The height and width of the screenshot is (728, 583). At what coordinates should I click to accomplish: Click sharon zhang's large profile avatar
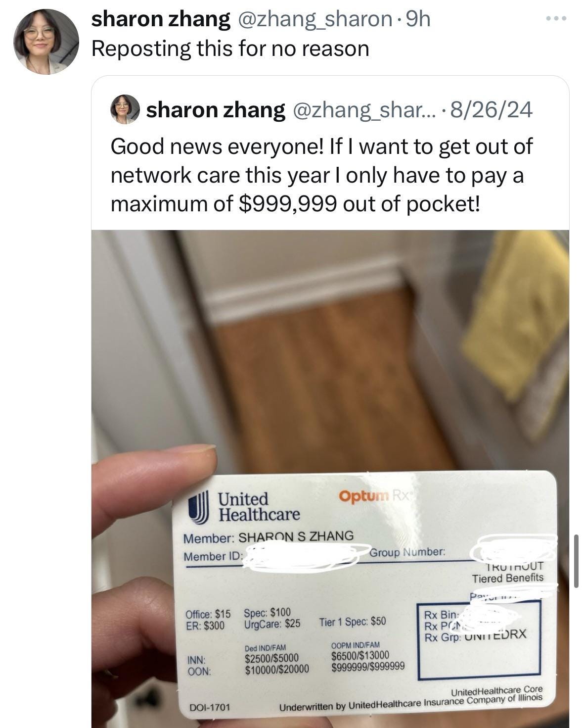click(x=45, y=42)
